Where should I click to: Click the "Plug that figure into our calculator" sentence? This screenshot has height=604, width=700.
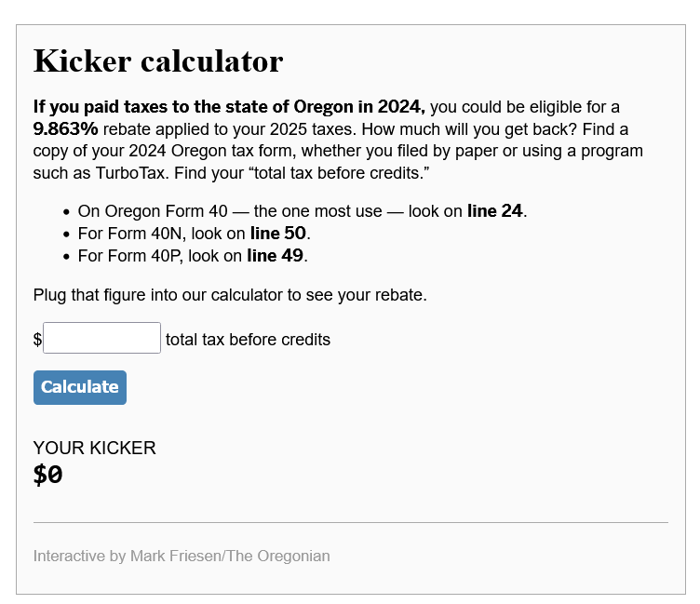[229, 295]
